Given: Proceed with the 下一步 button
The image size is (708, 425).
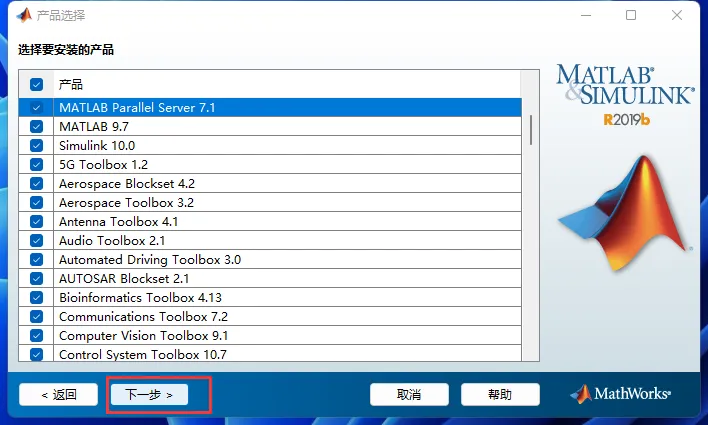Looking at the screenshot, I should pos(149,395).
